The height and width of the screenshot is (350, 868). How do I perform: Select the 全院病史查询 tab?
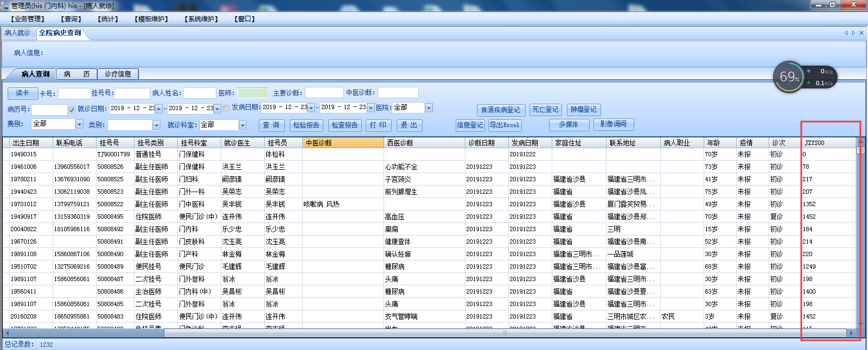coord(60,33)
